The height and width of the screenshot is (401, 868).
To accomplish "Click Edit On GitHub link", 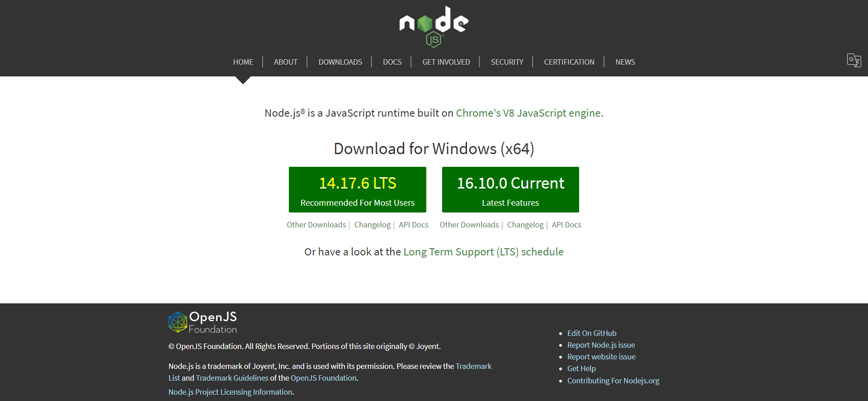I will tap(592, 333).
